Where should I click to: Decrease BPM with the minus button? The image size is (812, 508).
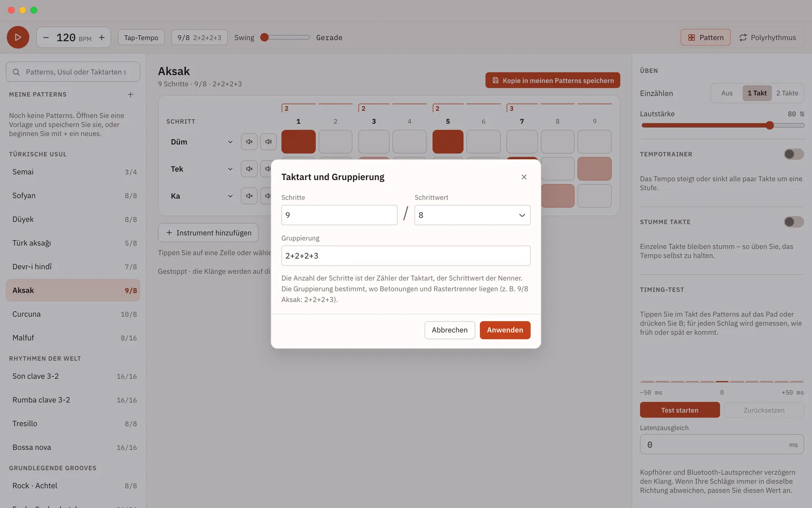(46, 37)
